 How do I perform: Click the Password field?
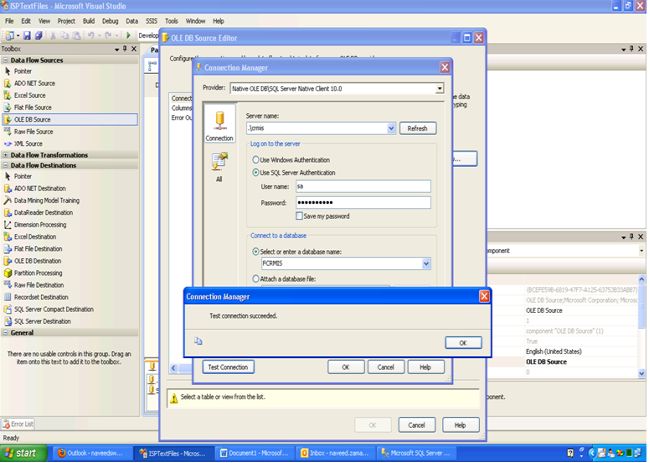pyautogui.click(x=363, y=202)
